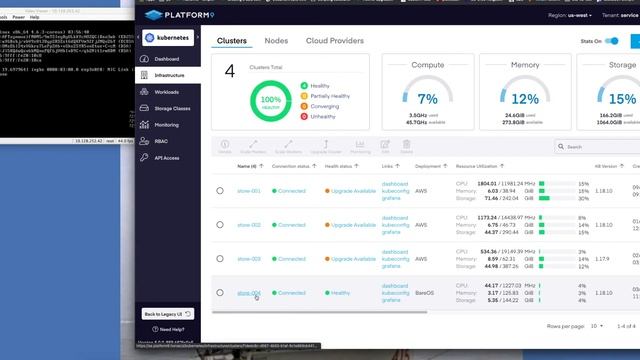Open dashboard link for cluster 001
Screen dimensions: 640x360
pyautogui.click(x=395, y=184)
